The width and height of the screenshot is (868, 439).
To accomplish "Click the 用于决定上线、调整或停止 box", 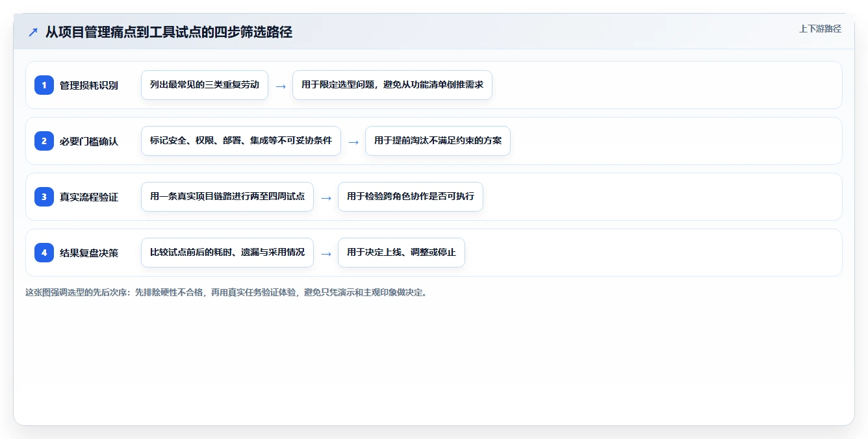I will click(x=402, y=253).
